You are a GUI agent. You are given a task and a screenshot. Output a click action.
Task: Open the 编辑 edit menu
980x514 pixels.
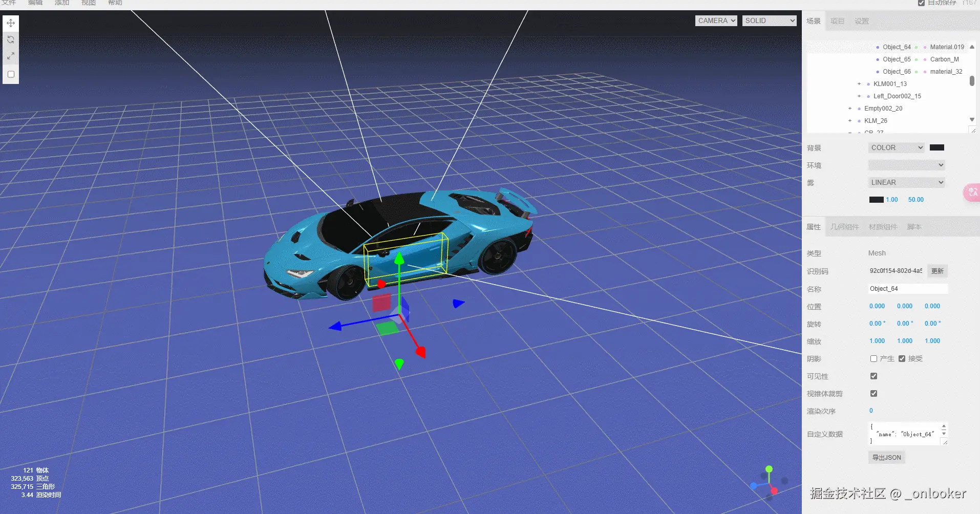point(35,3)
